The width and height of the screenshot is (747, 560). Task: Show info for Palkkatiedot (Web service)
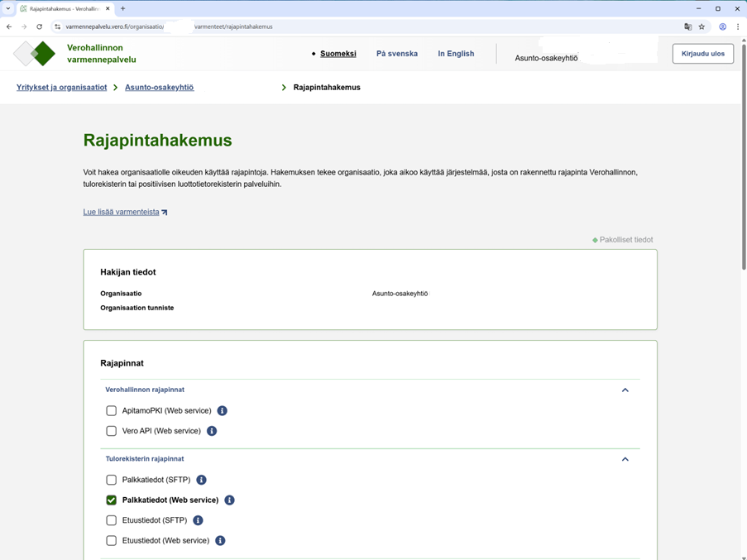(x=229, y=500)
